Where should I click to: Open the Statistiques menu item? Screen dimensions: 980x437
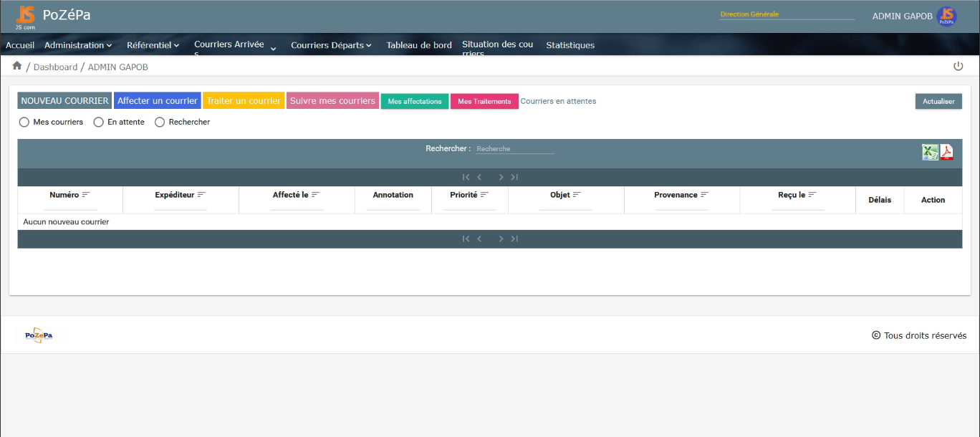(x=570, y=45)
